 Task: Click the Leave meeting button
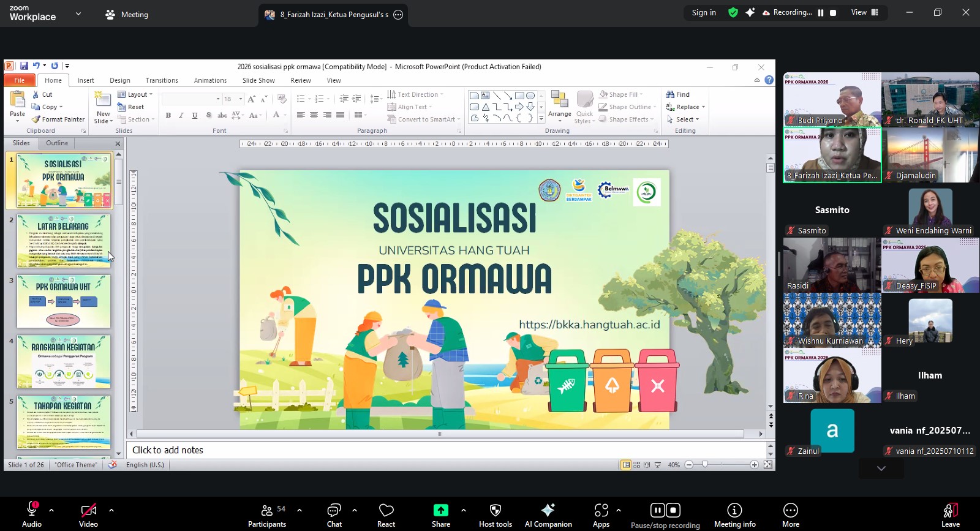tap(950, 514)
